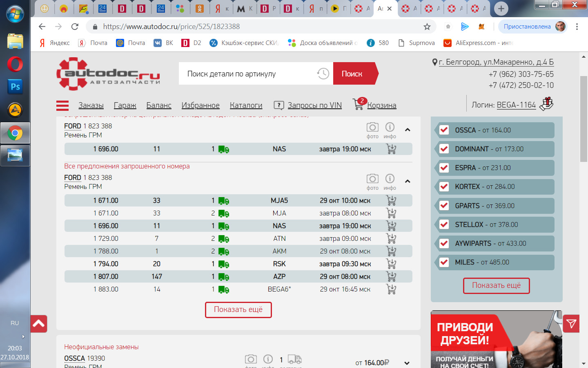Open the Гараж menu item
This screenshot has height=368, width=588.
(125, 105)
